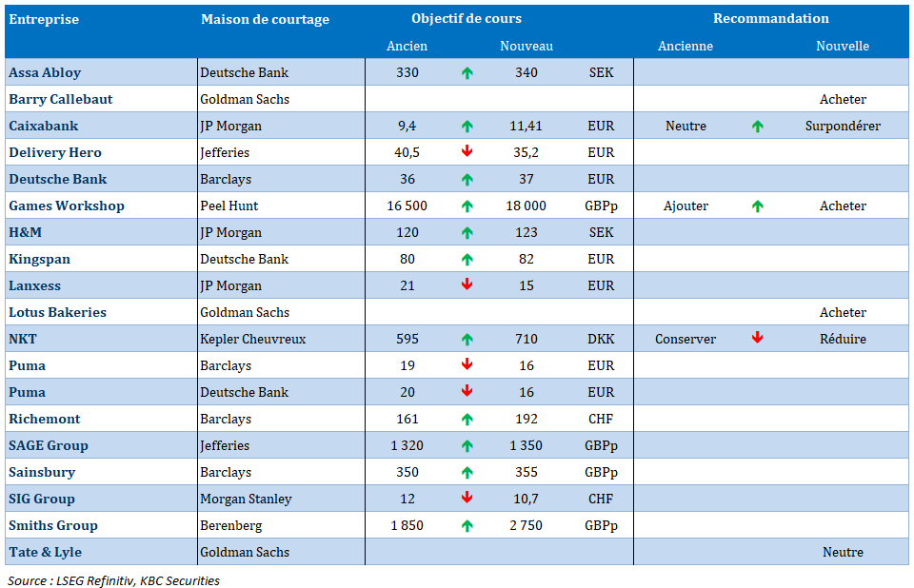
Task: Click Kepler Cheuvreux broker cell
Action: 252,339
